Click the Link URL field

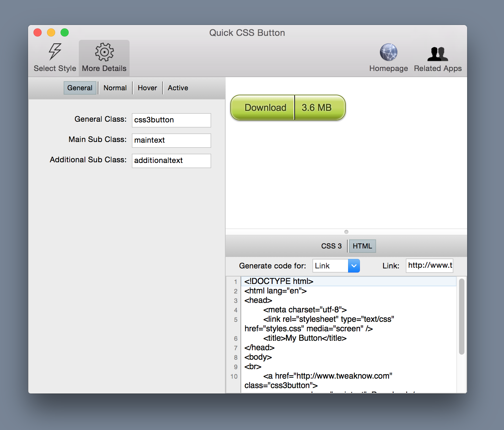click(429, 266)
